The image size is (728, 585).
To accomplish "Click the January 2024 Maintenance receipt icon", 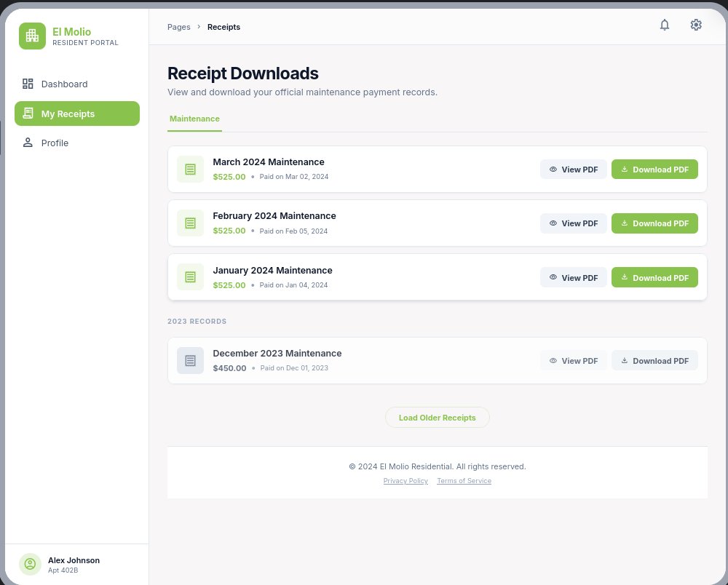I will point(190,277).
